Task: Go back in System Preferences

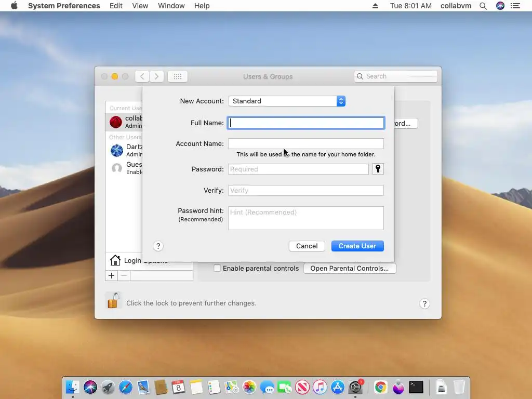Action: pyautogui.click(x=142, y=76)
